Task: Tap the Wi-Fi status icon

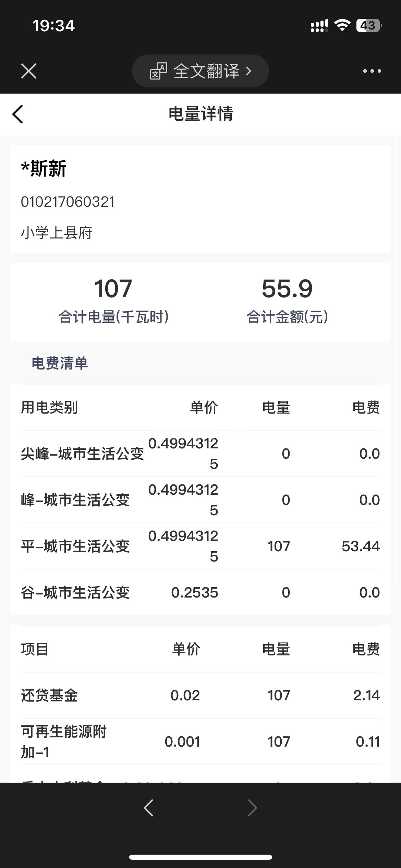Action: pos(342,26)
